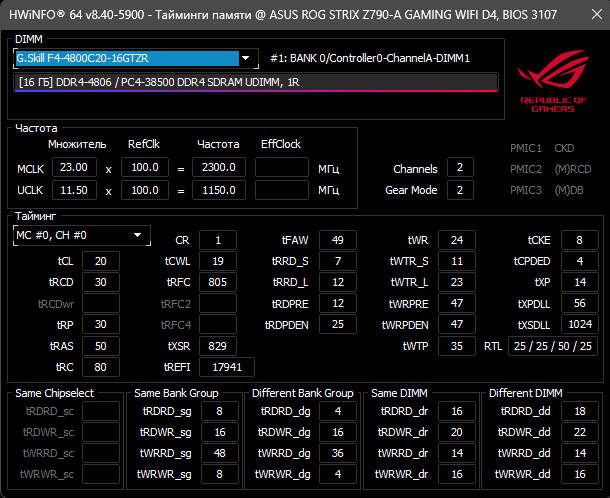Click the MCLK RefClk value 100.0
Viewport: 610px width, 498px height.
(x=145, y=167)
